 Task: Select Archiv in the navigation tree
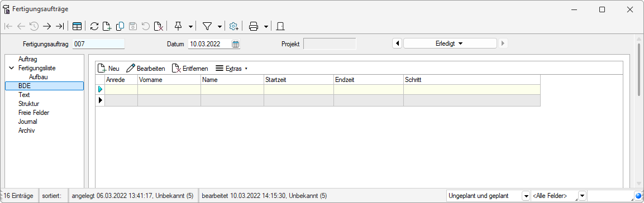[x=26, y=131]
